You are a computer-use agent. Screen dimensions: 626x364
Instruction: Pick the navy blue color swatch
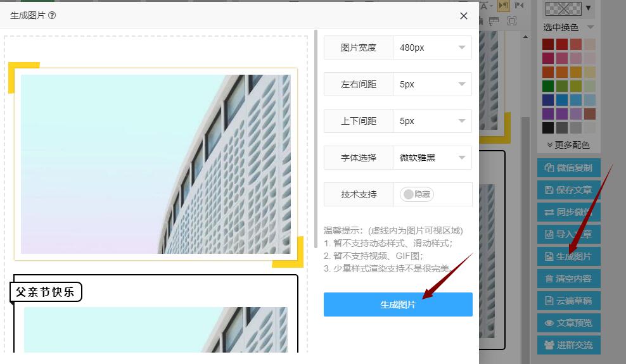pyautogui.click(x=547, y=99)
